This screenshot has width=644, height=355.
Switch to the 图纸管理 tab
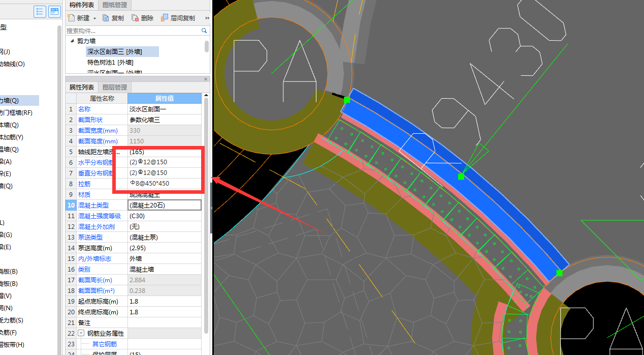pos(115,5)
